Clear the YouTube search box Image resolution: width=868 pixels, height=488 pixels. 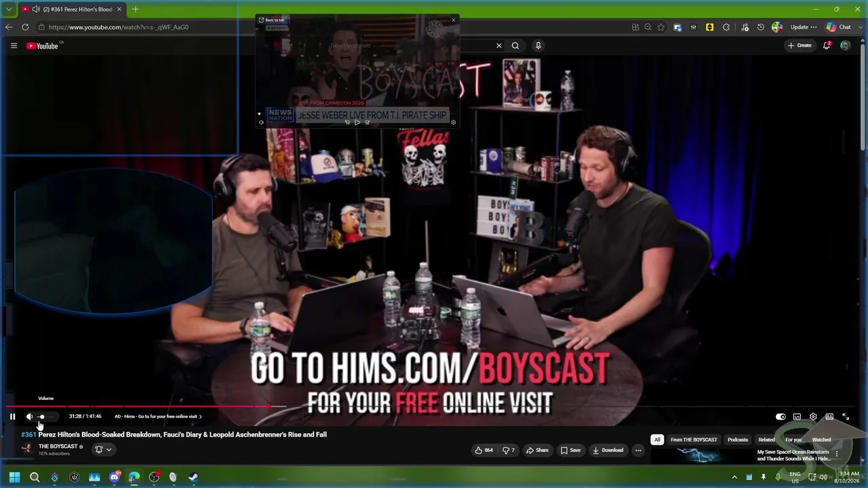499,45
